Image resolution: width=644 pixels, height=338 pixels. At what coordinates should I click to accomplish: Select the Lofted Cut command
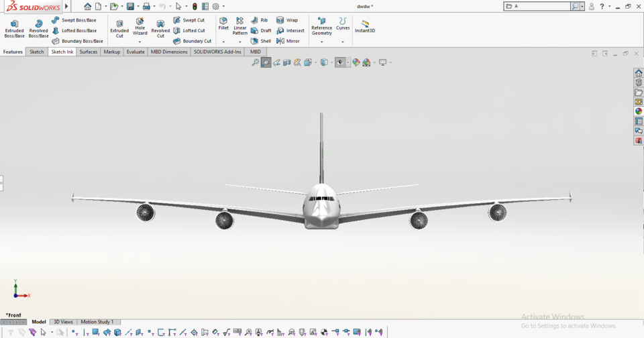[x=189, y=31]
